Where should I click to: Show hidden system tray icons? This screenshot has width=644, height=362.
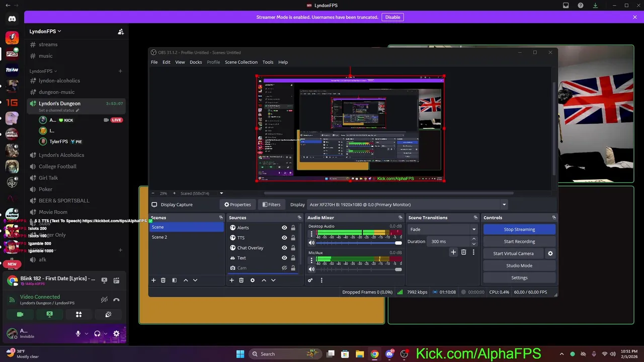coord(561,354)
